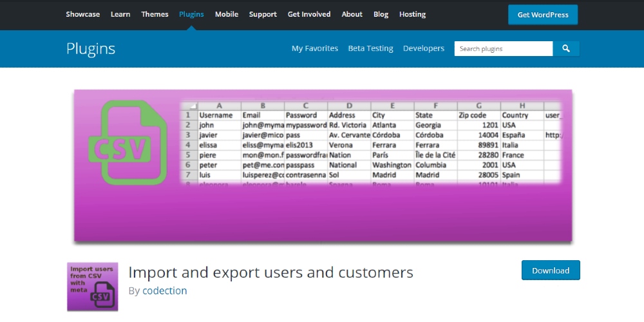Click the 'Zip code' column header cell

[479, 115]
